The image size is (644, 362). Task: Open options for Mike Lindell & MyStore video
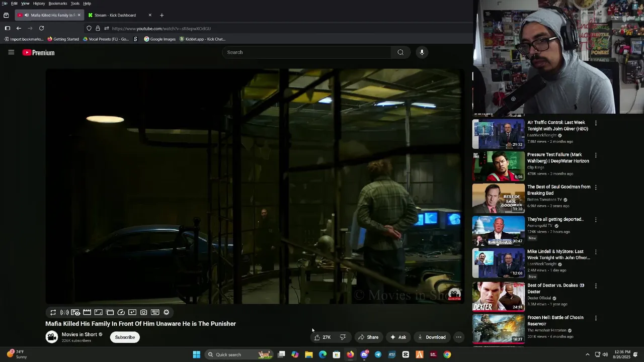point(596,252)
